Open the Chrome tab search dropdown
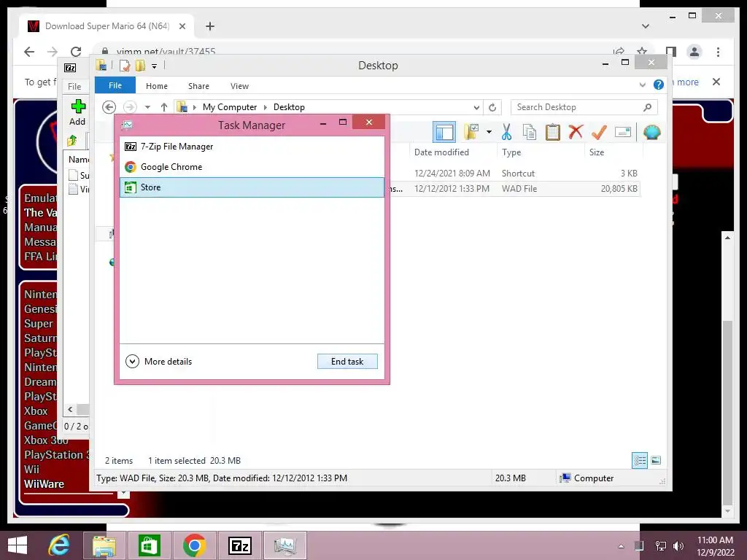This screenshot has height=560, width=747. pyautogui.click(x=646, y=26)
